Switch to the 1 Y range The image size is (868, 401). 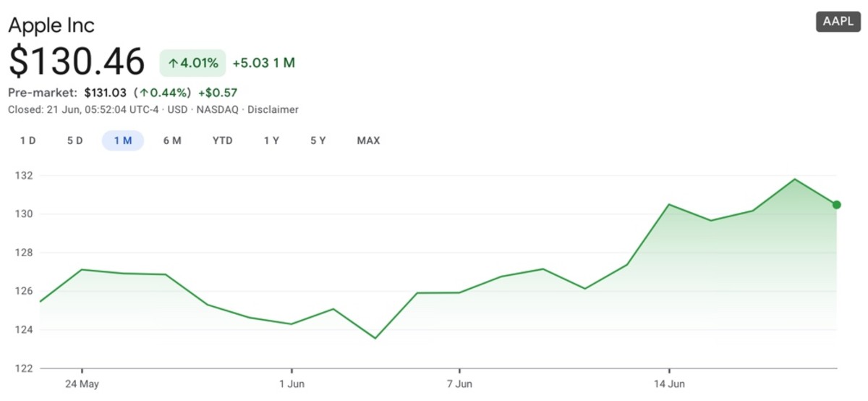[x=271, y=140]
